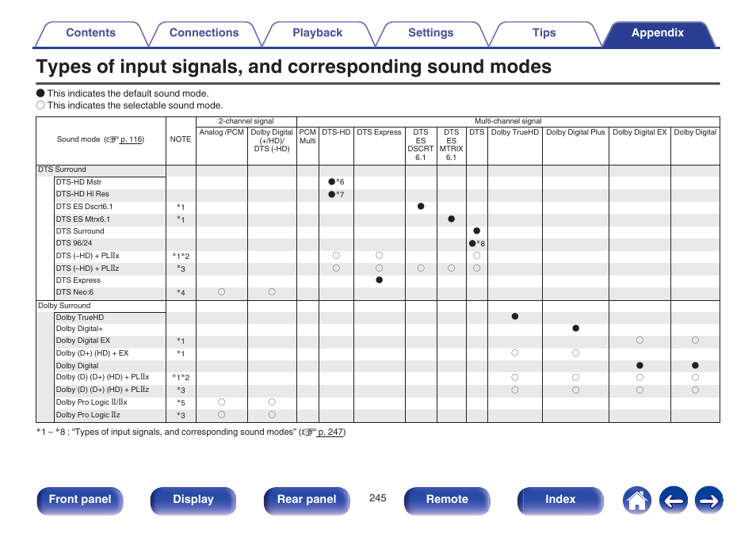Select the 'Dolby Digital Plus' column header
756x533 pixels.
pos(575,132)
